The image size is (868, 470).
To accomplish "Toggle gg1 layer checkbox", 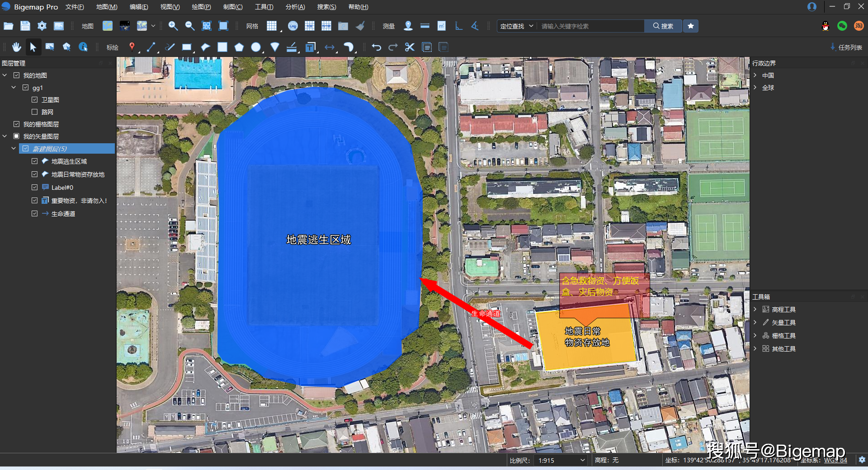I will pos(25,88).
